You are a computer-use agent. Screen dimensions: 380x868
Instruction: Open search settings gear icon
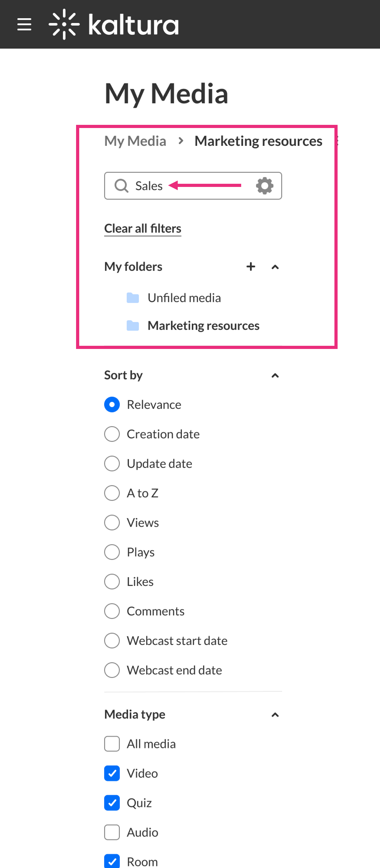265,186
